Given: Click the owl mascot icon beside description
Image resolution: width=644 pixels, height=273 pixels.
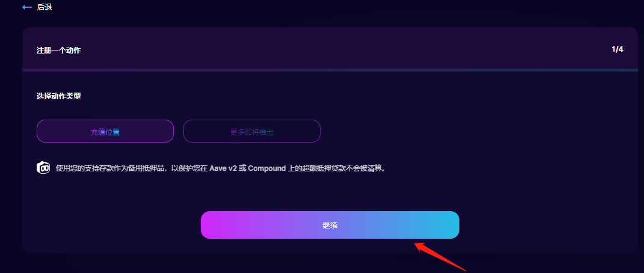Looking at the screenshot, I should [x=43, y=168].
